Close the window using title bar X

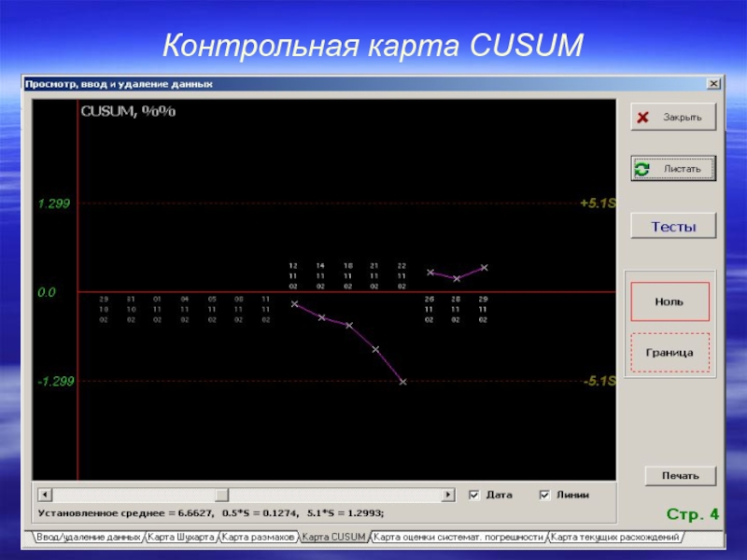713,84
